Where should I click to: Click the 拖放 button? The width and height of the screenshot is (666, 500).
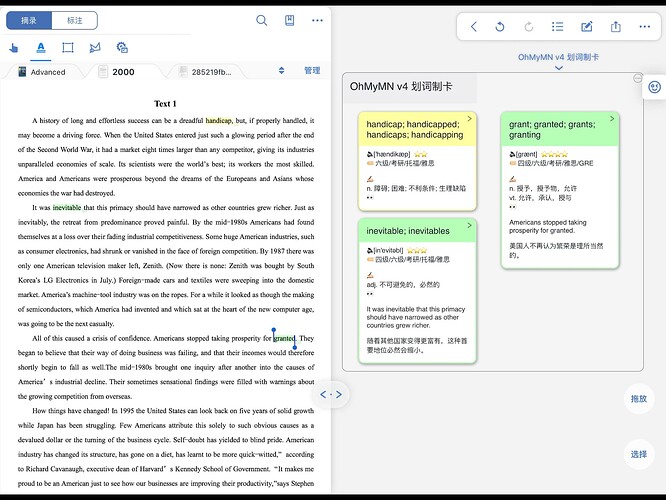(x=638, y=398)
